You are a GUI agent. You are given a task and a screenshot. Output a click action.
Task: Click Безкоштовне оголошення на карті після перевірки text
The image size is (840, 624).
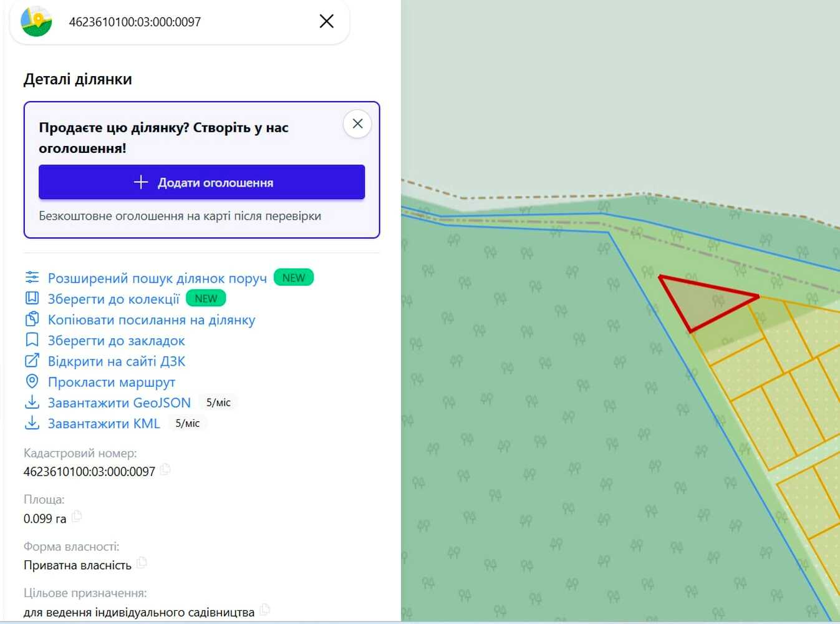(x=180, y=216)
